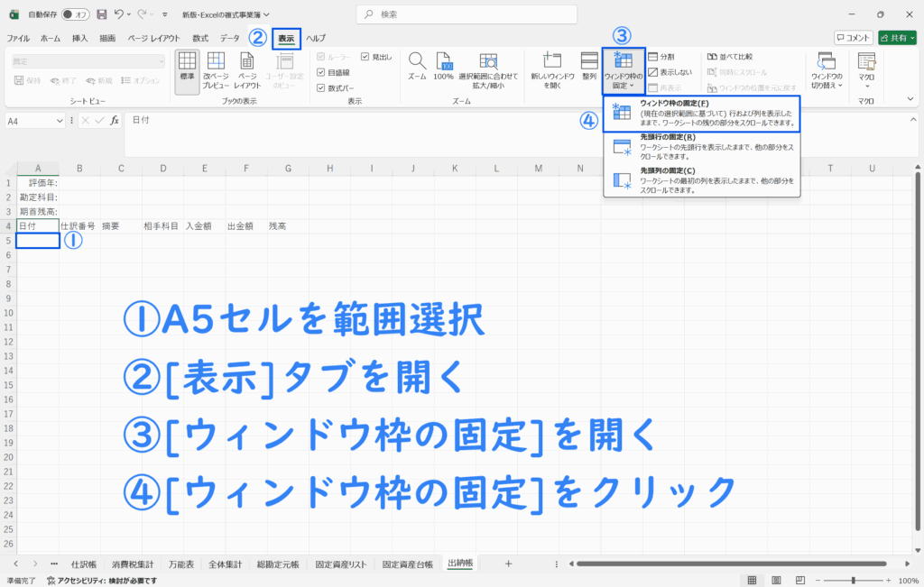924x587 pixels.
Task: Toggle the headings (見出し) checkbox
Action: pos(365,57)
